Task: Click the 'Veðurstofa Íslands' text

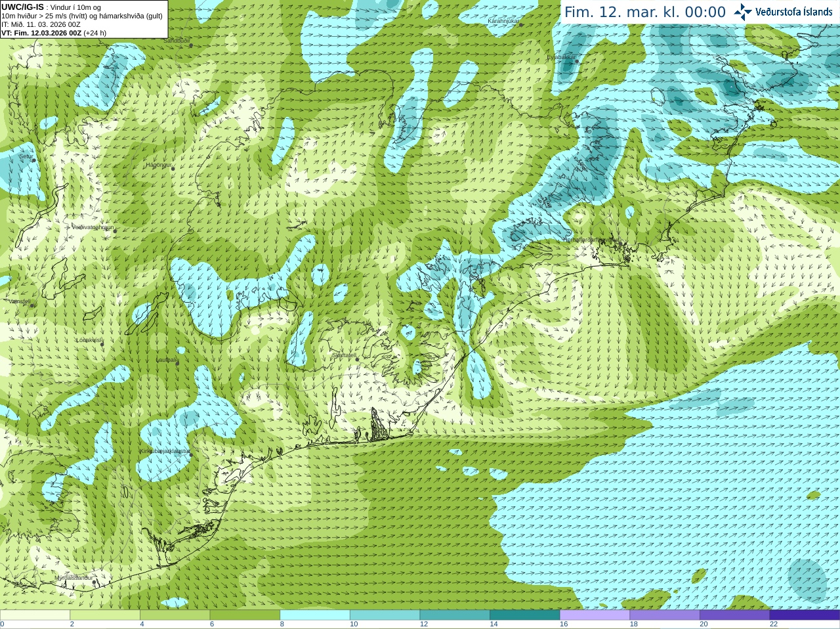Action: click(x=794, y=12)
